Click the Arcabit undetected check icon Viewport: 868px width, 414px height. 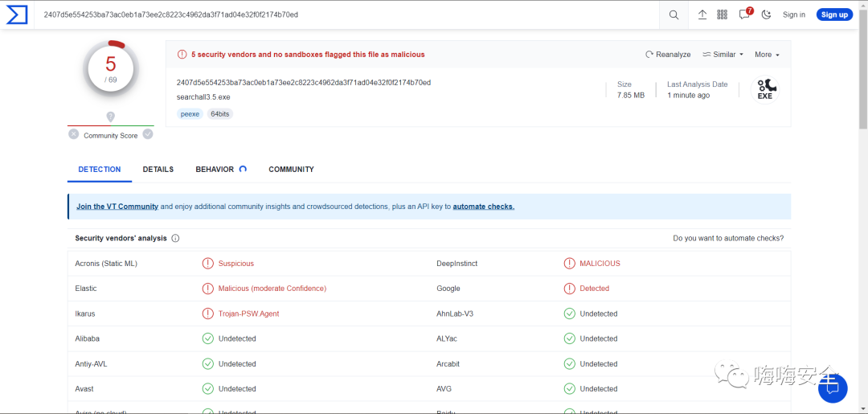[x=569, y=363]
